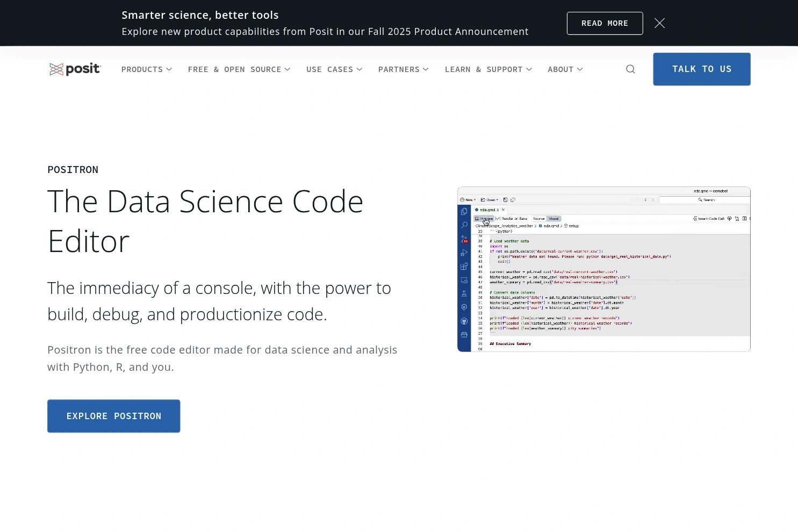Expand the PRODUCTS dropdown menu
The width and height of the screenshot is (798, 532).
point(147,69)
